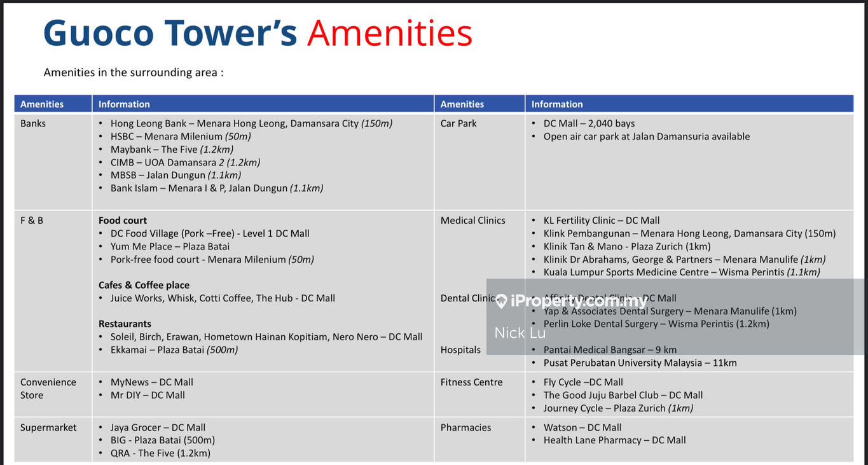The height and width of the screenshot is (465, 868).
Task: Click the iProperty location pin icon
Action: [502, 302]
